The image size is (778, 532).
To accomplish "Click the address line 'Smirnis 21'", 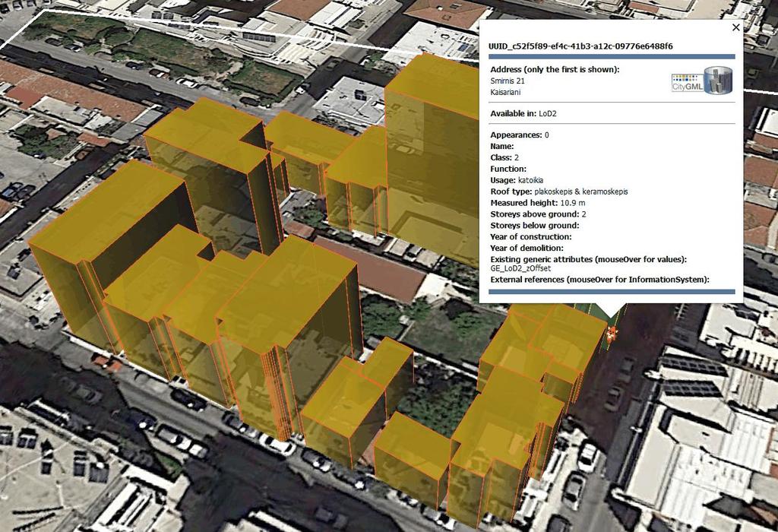I will (x=507, y=81).
